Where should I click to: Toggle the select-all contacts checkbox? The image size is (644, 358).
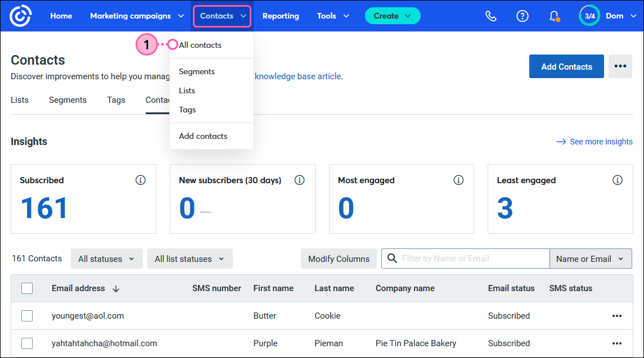[27, 288]
